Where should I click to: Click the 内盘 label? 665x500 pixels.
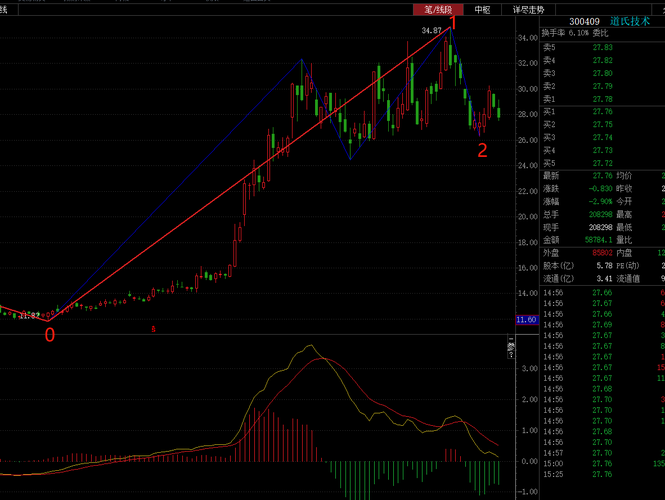(x=624, y=253)
